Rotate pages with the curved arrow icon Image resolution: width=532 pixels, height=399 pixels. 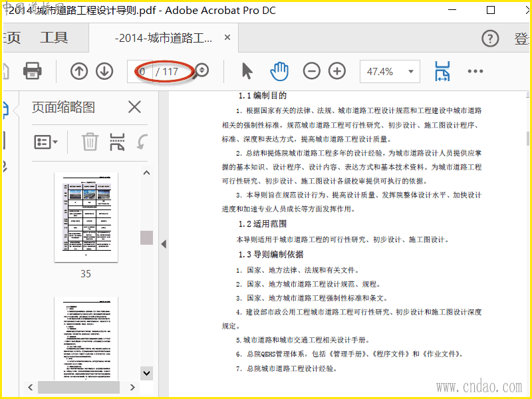coord(142,142)
